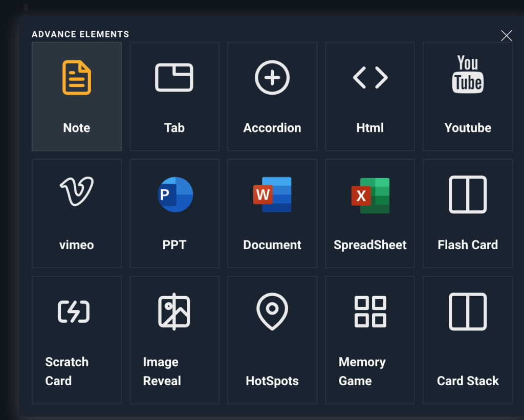Insert a video using YouTube logo
This screenshot has width=524, height=420.
click(468, 75)
